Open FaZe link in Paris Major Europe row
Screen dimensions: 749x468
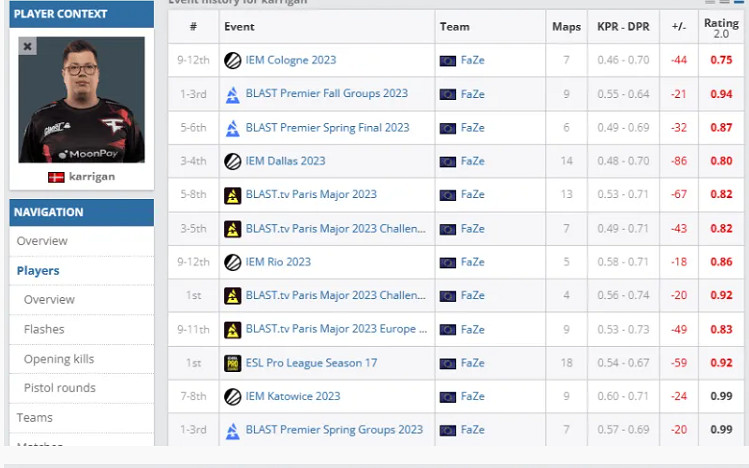tap(473, 330)
